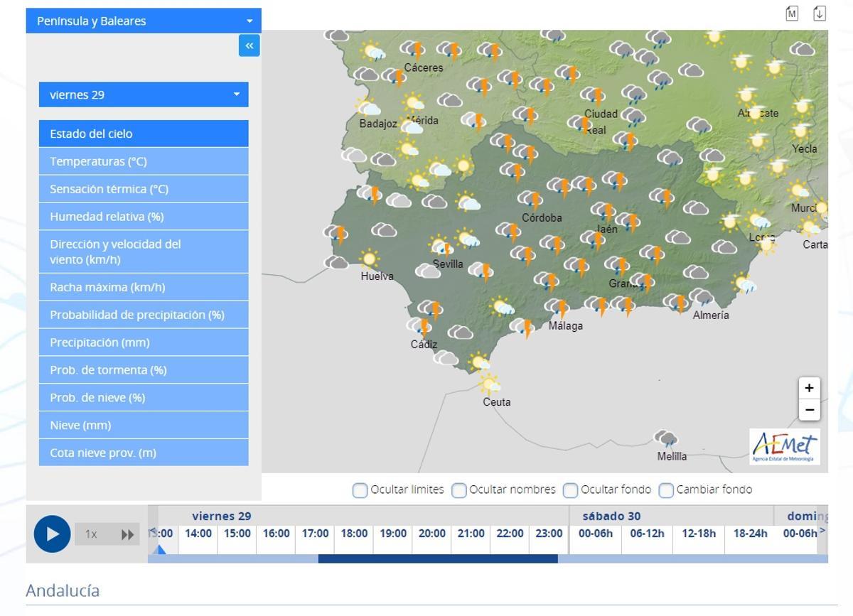The height and width of the screenshot is (616, 853).
Task: Select the 18:00 slot on the timeline
Action: 353,534
